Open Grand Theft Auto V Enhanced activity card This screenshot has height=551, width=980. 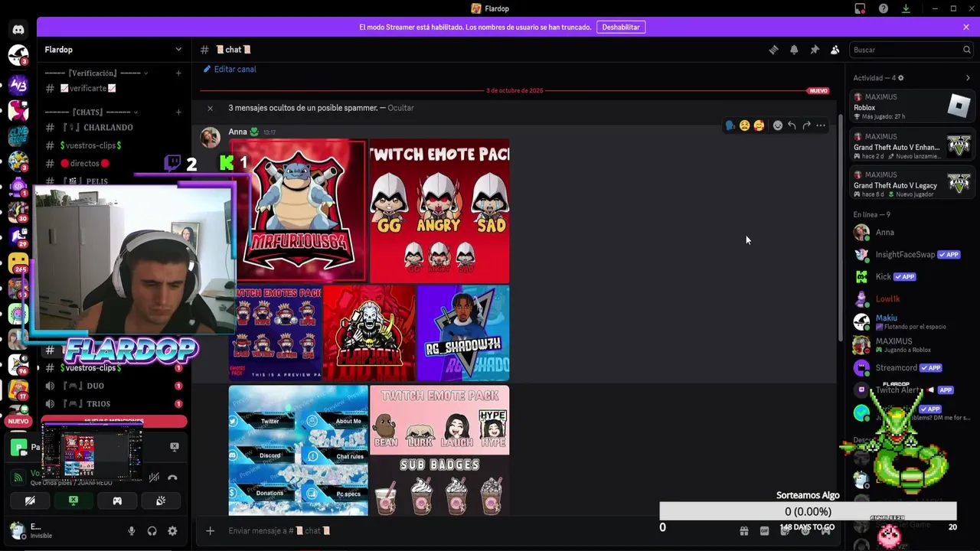[912, 145]
